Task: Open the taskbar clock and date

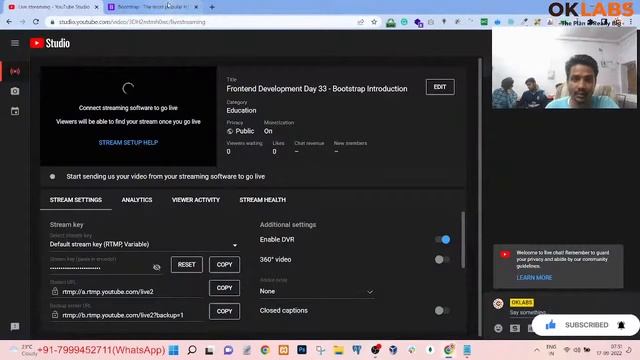Action: click(609, 350)
